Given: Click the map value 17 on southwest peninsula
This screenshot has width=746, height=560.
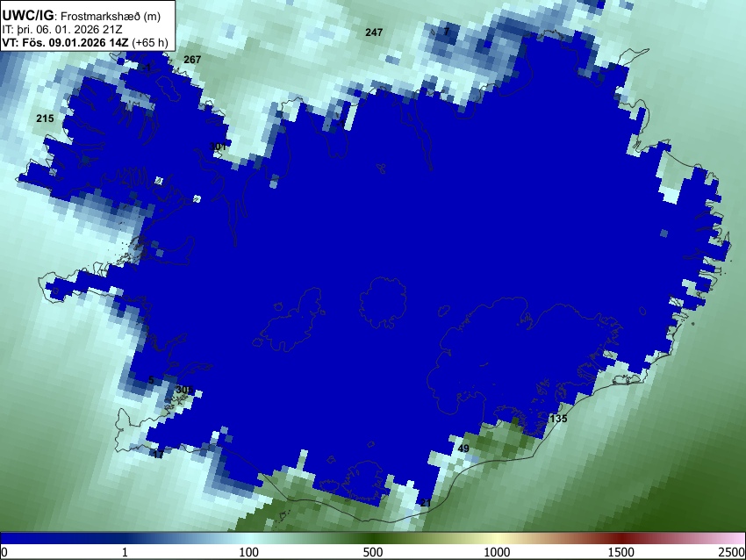Looking at the screenshot, I should coord(158,455).
